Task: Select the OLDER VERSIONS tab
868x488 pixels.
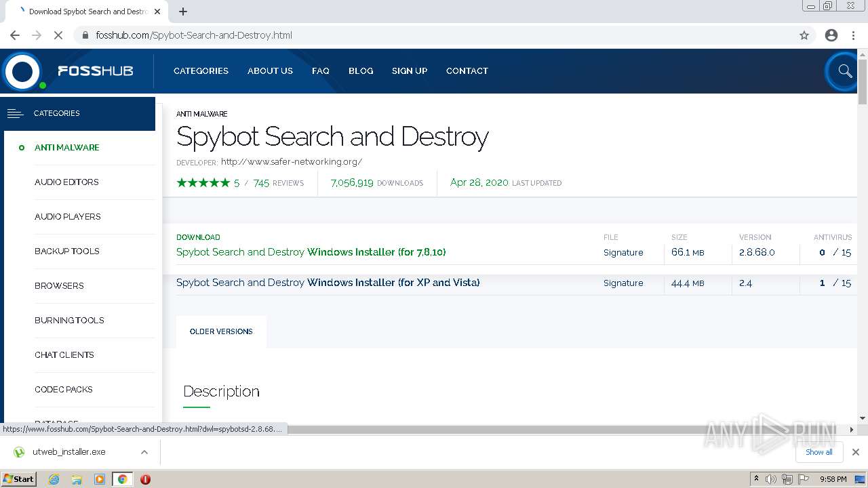Action: click(221, 331)
